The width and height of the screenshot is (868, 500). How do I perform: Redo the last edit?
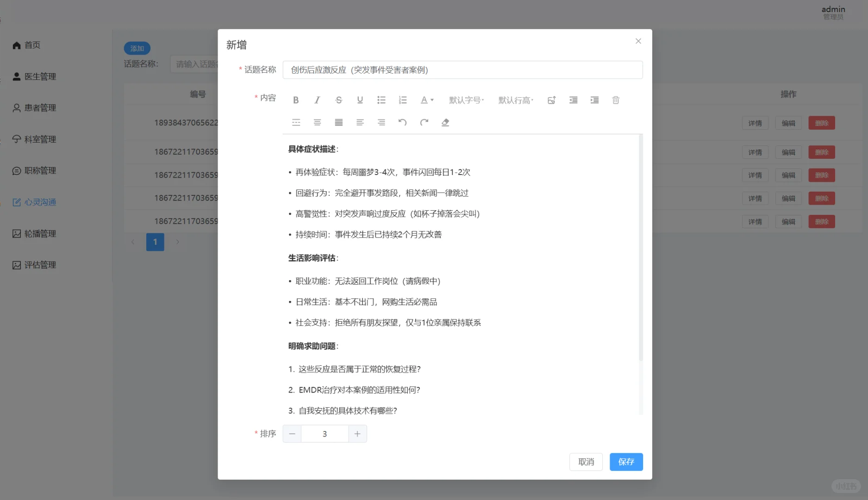pyautogui.click(x=424, y=122)
